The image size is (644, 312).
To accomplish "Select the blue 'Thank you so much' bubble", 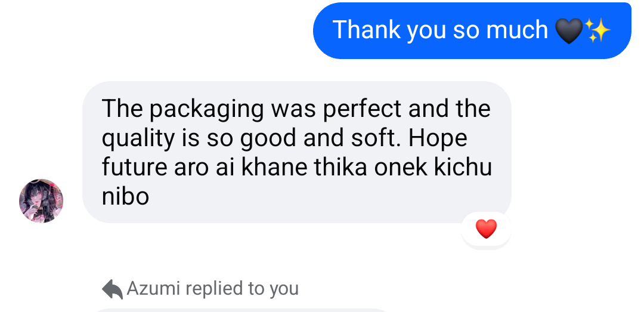I will pos(472,31).
